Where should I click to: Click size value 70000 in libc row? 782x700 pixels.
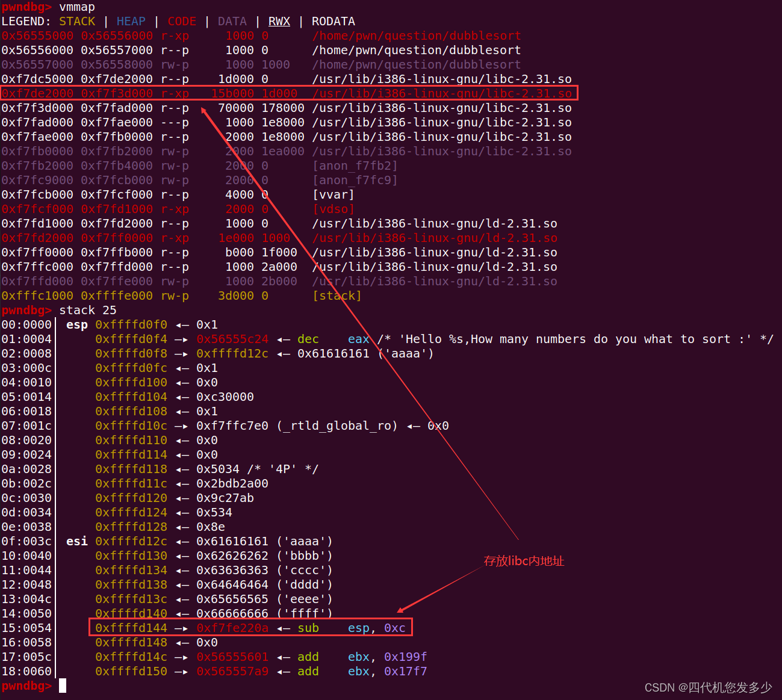(236, 108)
